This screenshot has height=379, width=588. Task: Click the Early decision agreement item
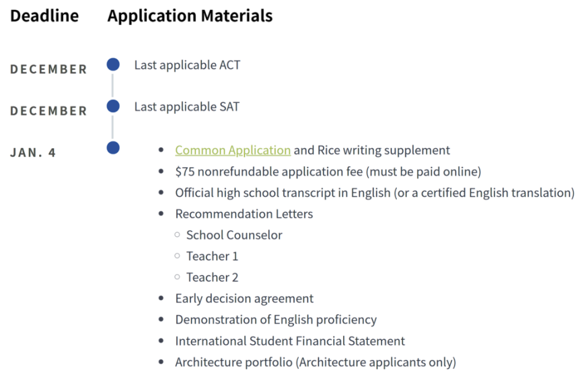tap(244, 299)
